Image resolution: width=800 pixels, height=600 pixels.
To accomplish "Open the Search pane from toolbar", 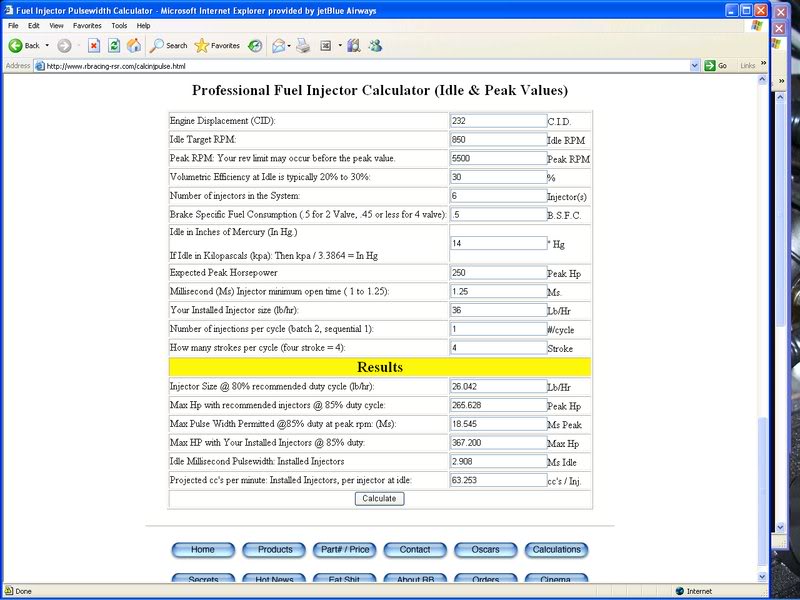I will 169,45.
